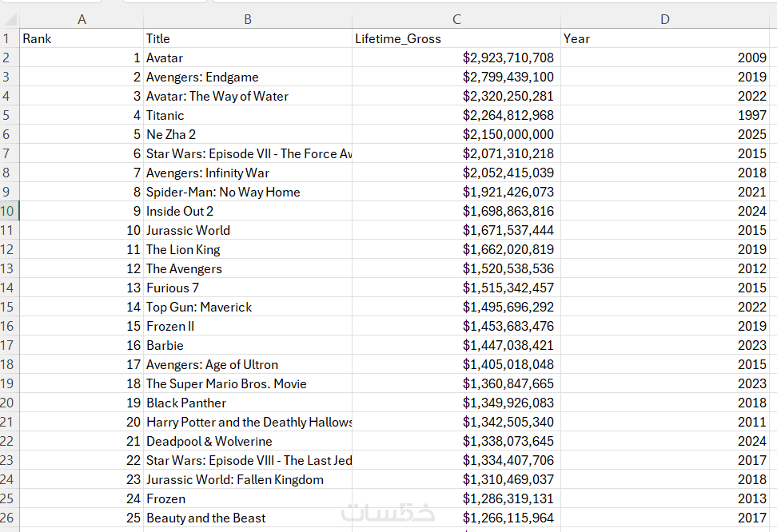Select the Deadpool & Wolverine cell
The image size is (777, 532).
[248, 441]
